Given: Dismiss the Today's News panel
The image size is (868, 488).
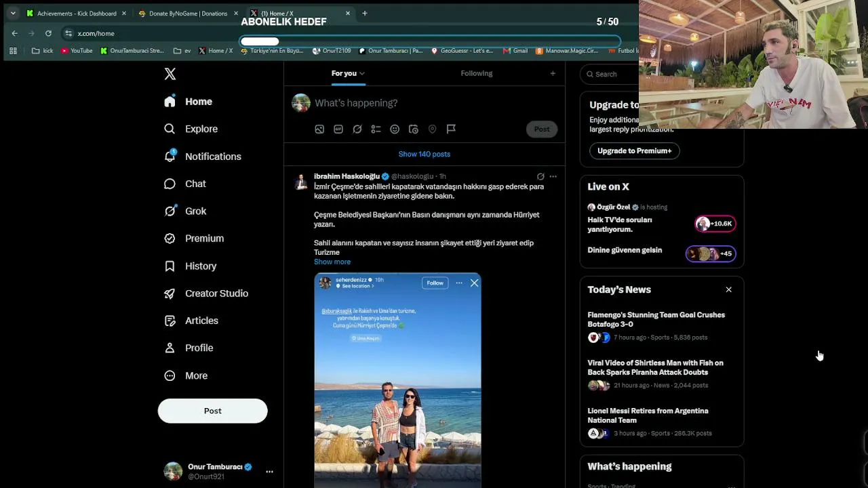Looking at the screenshot, I should (729, 289).
